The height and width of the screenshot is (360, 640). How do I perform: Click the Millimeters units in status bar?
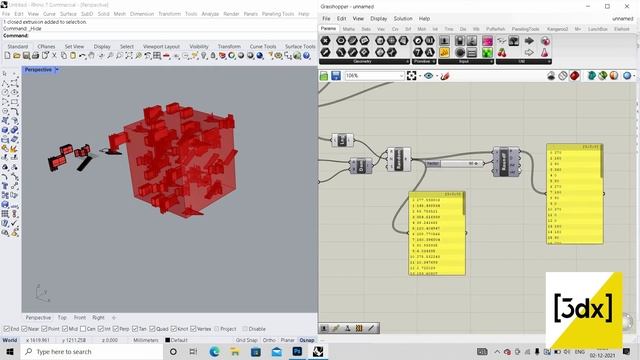pos(146,340)
